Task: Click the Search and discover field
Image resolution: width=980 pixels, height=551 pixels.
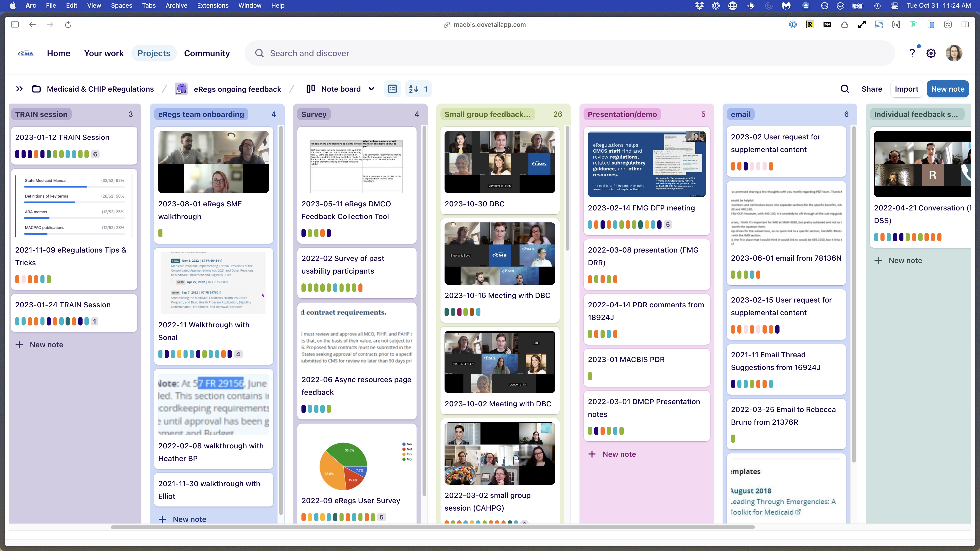Action: [570, 53]
